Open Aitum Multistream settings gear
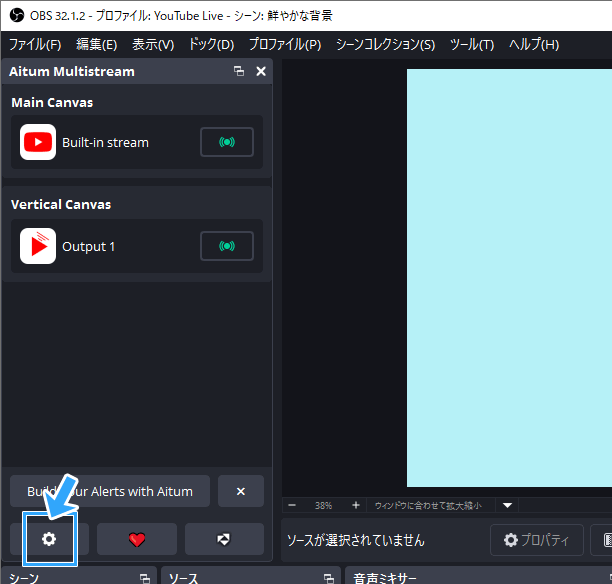 49,539
